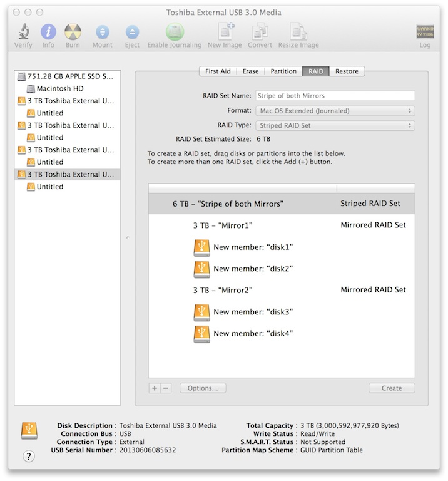The image size is (448, 481).
Task: Open the RAID Type dropdown
Action: click(x=335, y=125)
